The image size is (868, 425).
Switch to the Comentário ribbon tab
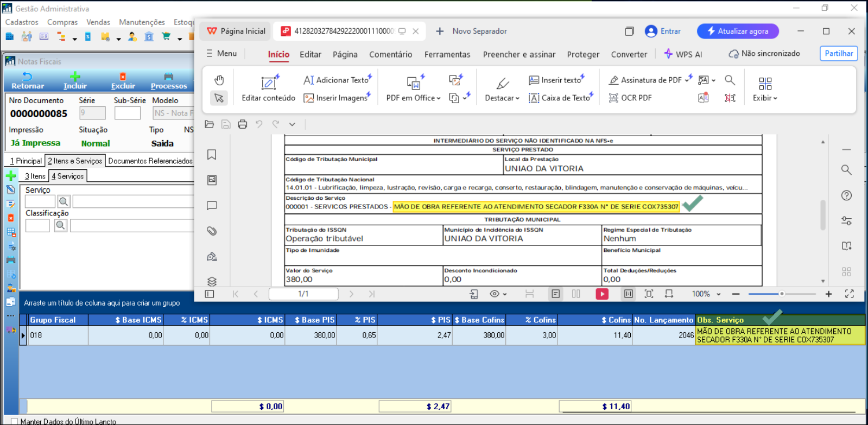tap(390, 54)
